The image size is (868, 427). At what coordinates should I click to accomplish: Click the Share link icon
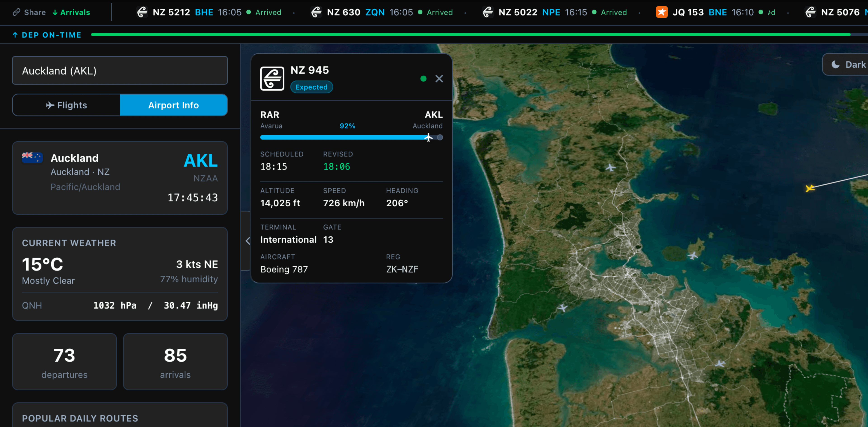click(17, 12)
